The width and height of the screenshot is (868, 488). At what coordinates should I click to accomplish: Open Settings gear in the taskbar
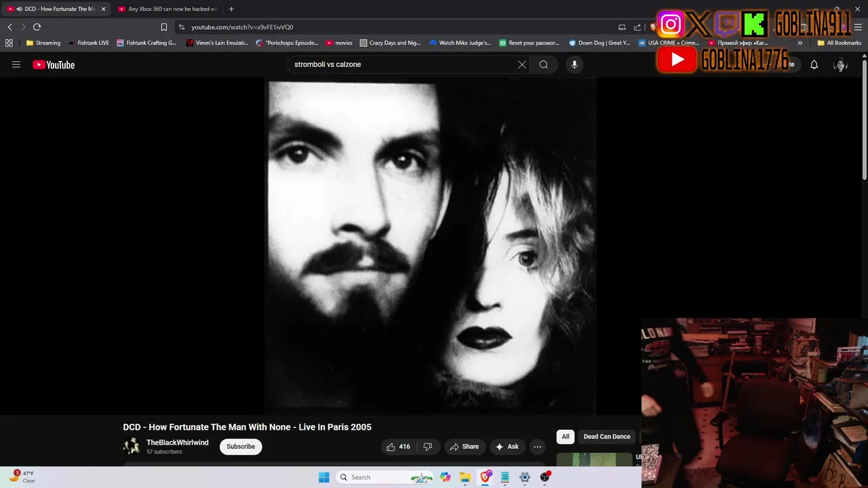[x=525, y=477]
